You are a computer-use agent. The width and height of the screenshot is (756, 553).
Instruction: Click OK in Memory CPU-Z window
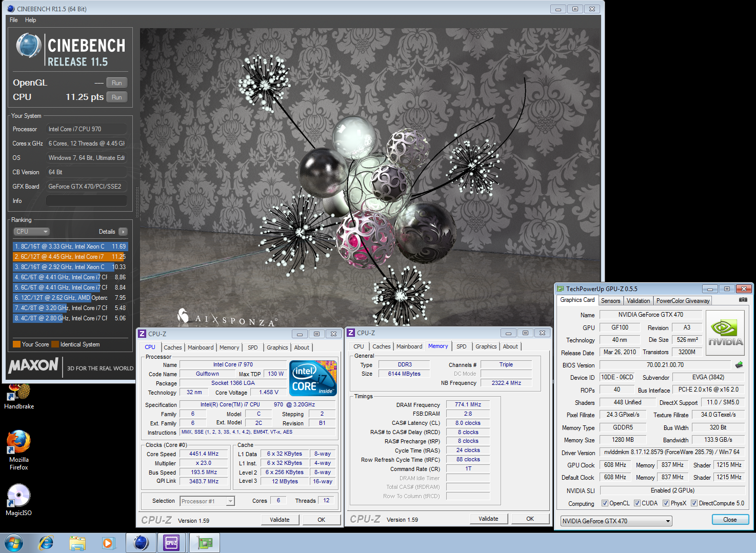tap(530, 519)
